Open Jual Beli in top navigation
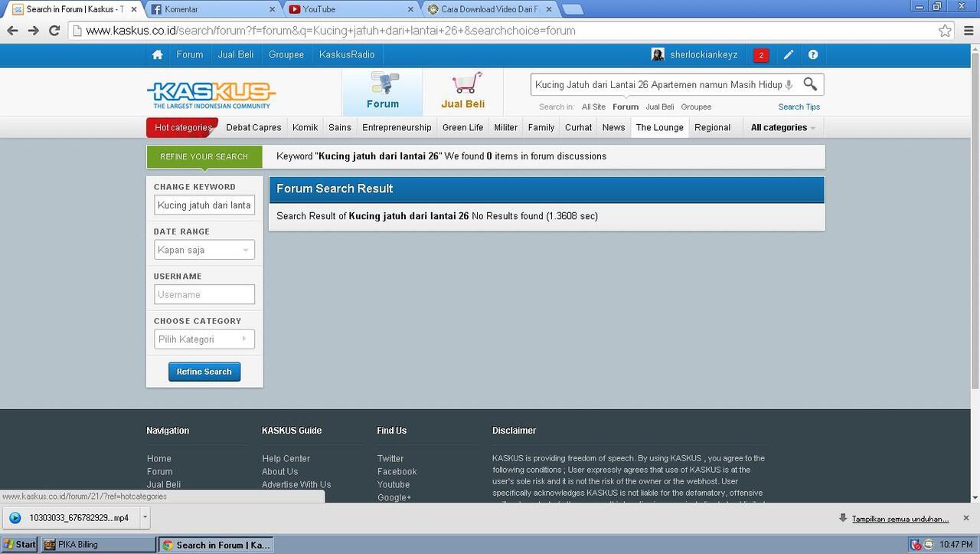Viewport: 980px width, 554px height. tap(236, 54)
